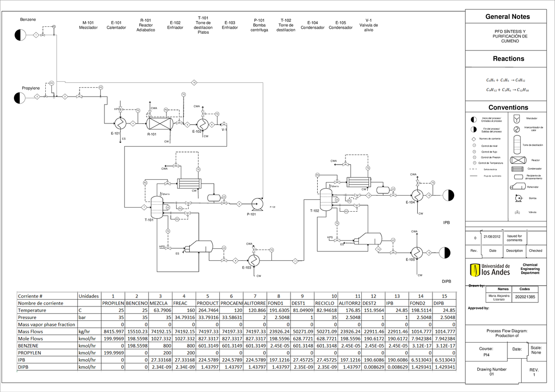The height and width of the screenshot is (392, 555).
Task: Select the PROPILEN temperature cell in stream table
Action: tap(114, 310)
